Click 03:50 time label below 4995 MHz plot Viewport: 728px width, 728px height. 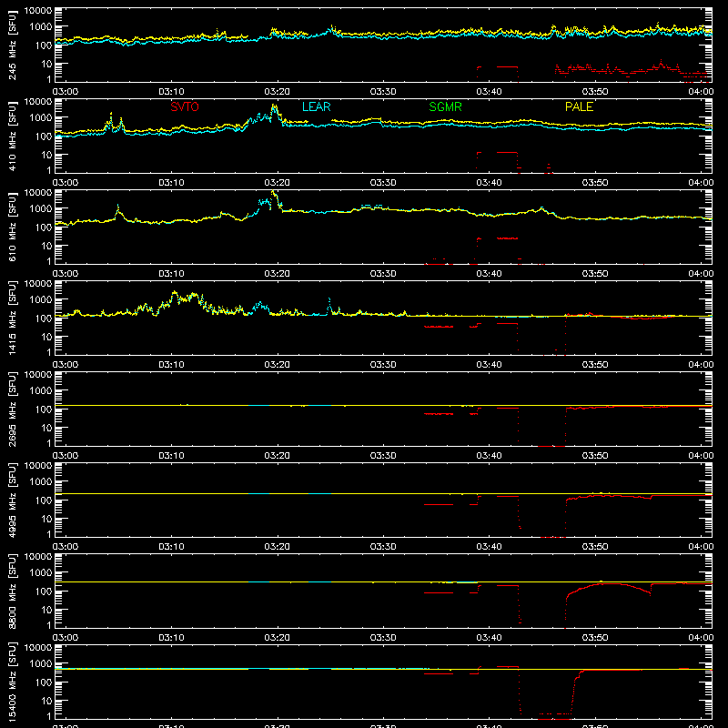pyautogui.click(x=595, y=547)
